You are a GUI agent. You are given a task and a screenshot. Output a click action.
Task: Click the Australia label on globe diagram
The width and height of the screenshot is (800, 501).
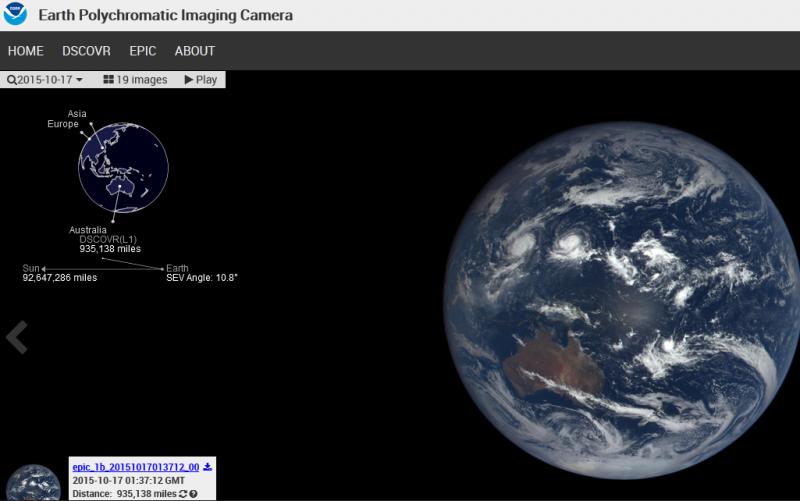[88, 230]
